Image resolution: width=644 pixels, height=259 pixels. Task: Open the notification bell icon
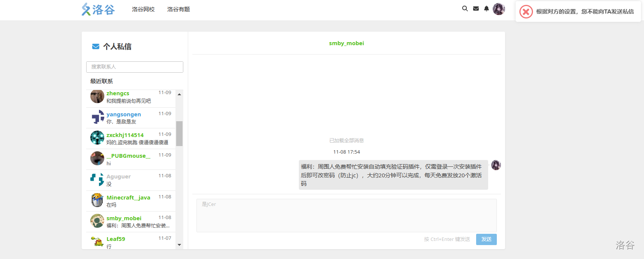[x=486, y=9]
